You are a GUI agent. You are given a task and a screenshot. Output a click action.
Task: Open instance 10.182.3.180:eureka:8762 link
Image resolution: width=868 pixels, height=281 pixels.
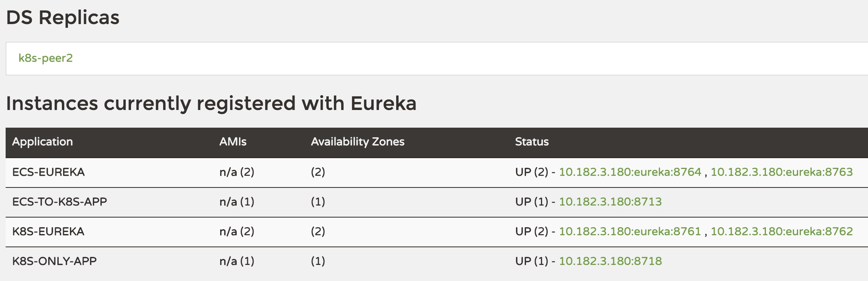[x=782, y=231]
